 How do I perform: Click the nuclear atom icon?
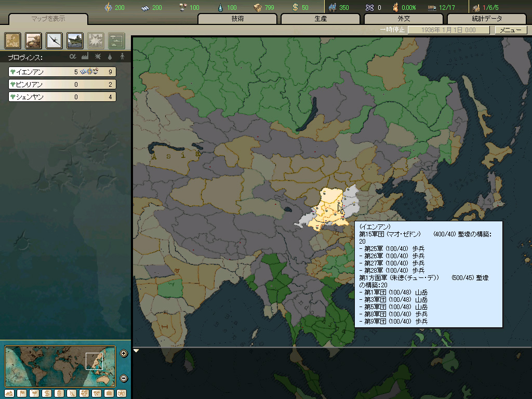[x=369, y=7]
